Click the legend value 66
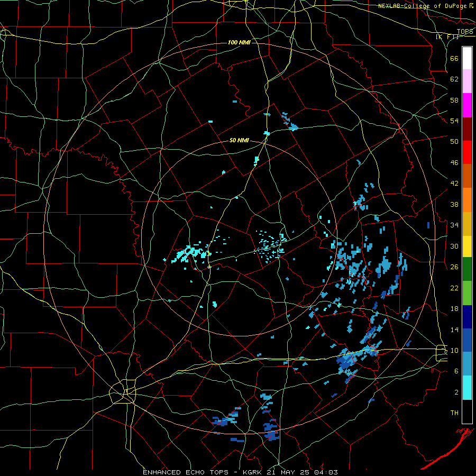Image resolution: width=476 pixels, height=476 pixels. [x=454, y=58]
